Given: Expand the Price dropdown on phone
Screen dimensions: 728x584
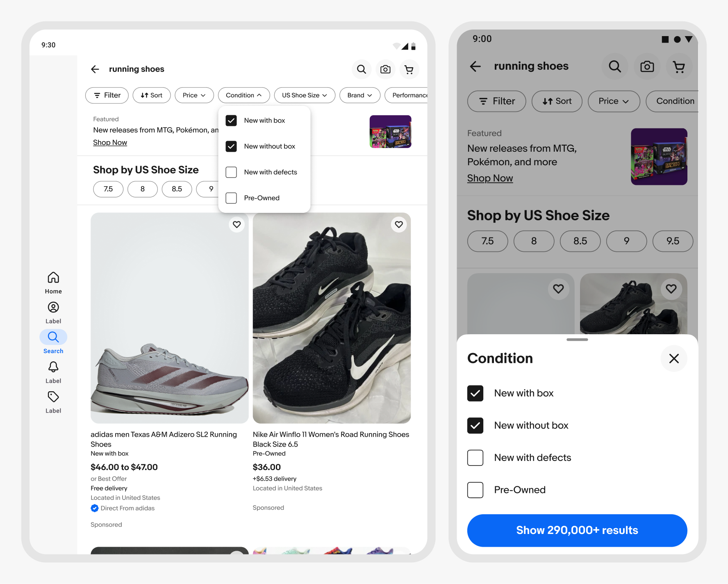Looking at the screenshot, I should click(x=614, y=101).
